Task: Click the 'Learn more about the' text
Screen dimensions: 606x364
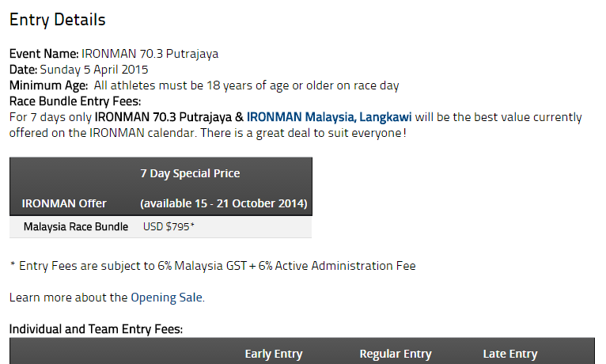Action: click(68, 298)
